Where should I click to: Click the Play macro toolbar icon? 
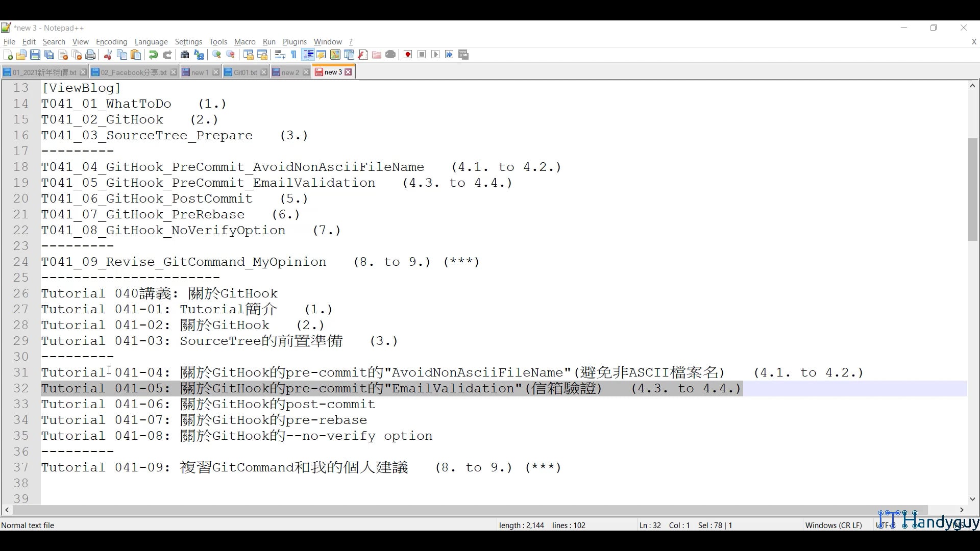[435, 55]
